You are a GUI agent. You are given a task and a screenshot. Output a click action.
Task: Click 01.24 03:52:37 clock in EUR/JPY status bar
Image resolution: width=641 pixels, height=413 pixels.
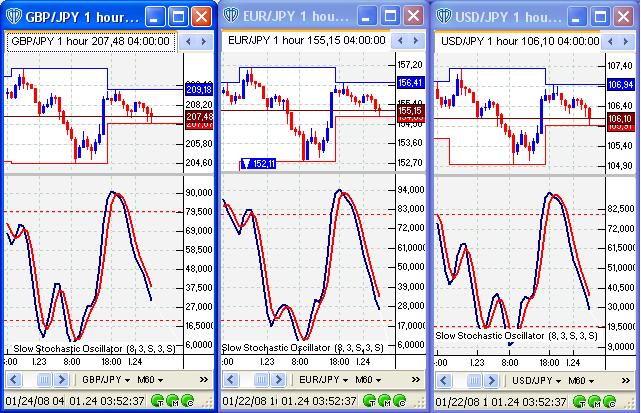[x=319, y=401]
